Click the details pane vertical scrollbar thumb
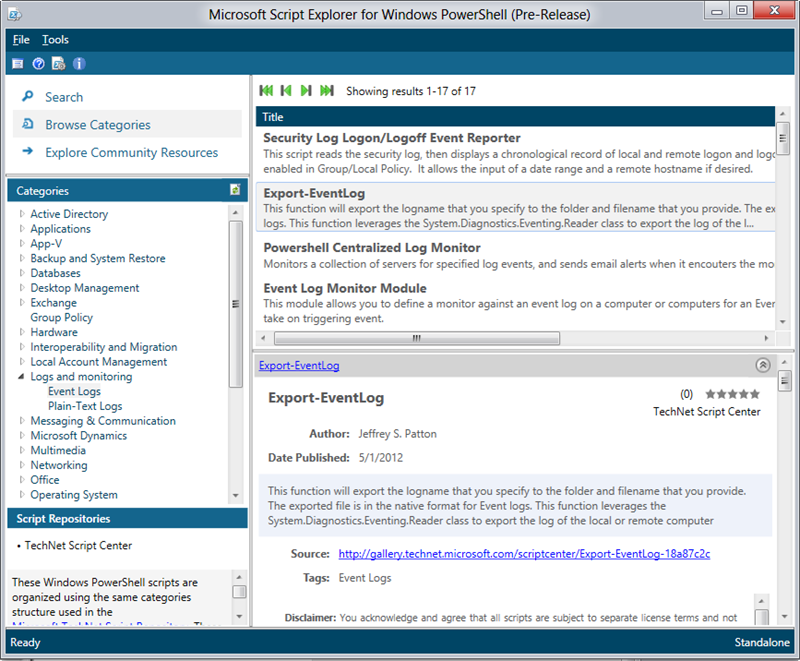The width and height of the screenshot is (800, 661). pyautogui.click(x=784, y=380)
